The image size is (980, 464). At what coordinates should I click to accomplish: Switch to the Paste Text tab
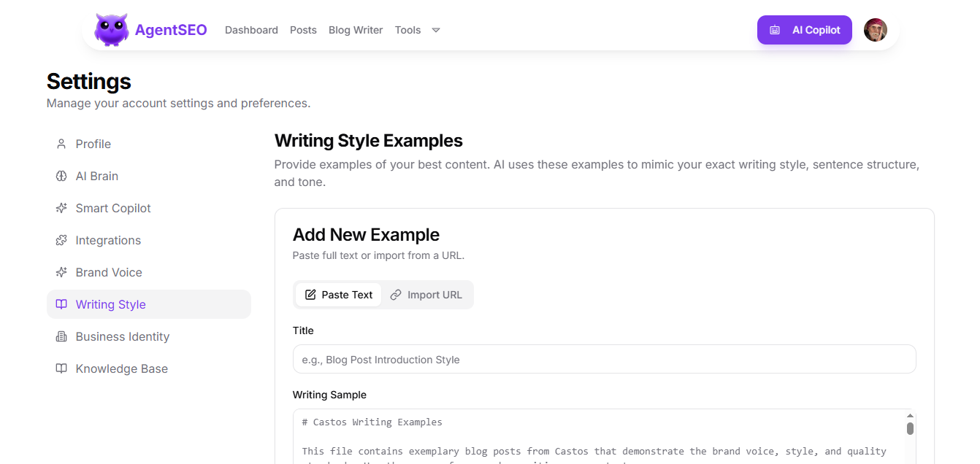pos(338,294)
